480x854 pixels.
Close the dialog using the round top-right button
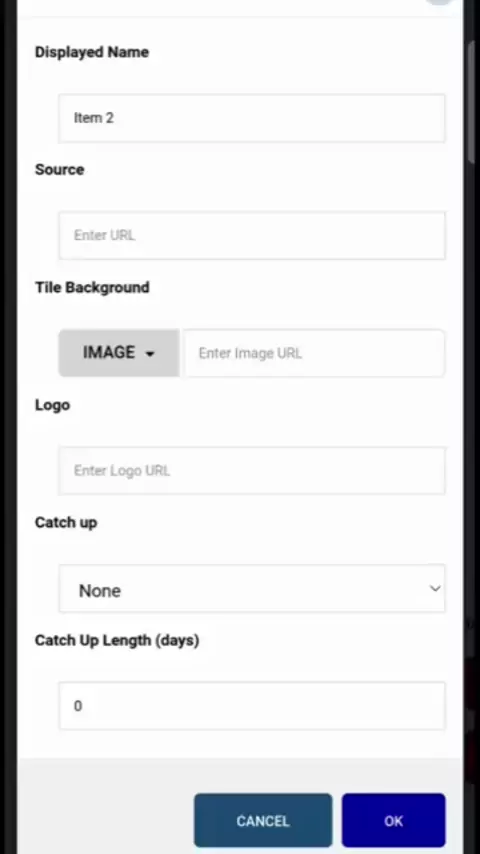tap(439, 2)
